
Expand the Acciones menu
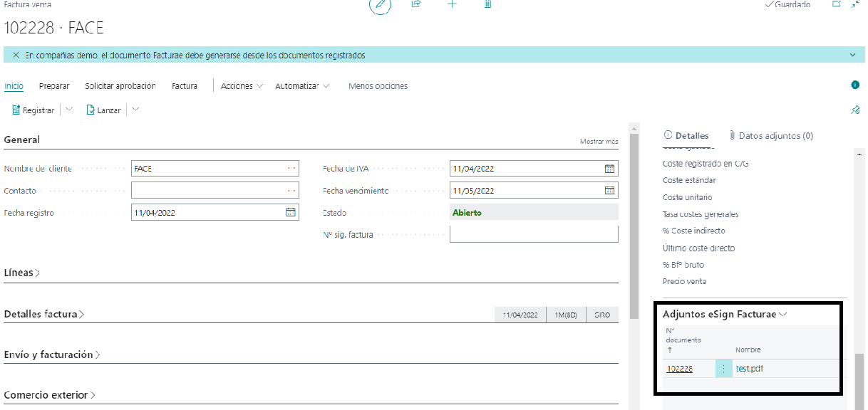tap(242, 86)
